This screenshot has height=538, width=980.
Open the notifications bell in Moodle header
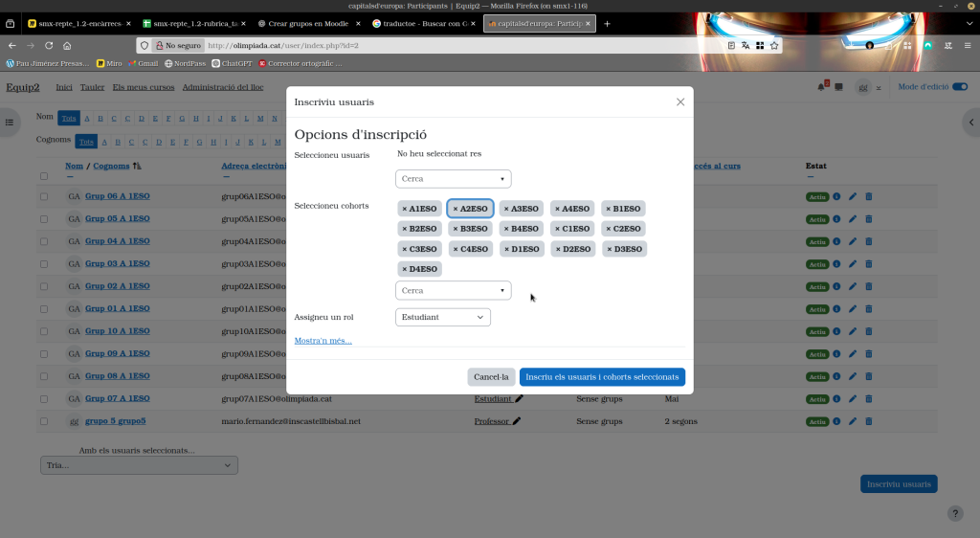click(x=821, y=87)
